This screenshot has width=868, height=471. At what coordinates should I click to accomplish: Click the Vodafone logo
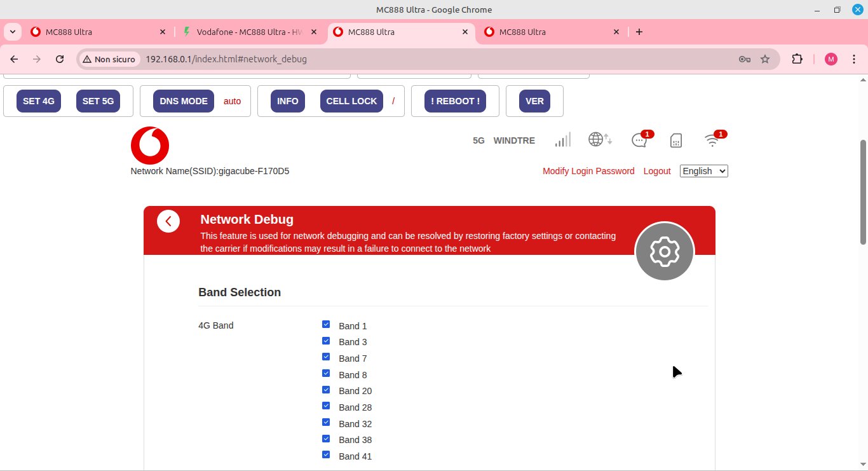click(150, 146)
